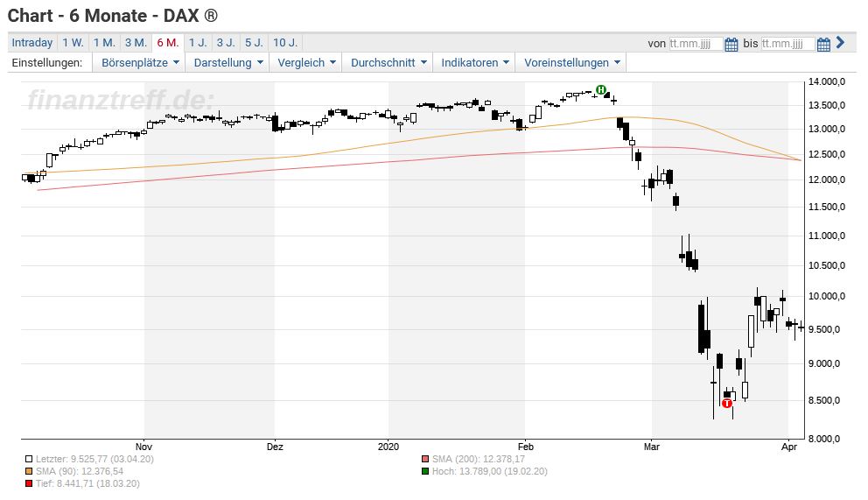Open the Vergleich dropdown
The height and width of the screenshot is (500, 868).
tap(306, 62)
